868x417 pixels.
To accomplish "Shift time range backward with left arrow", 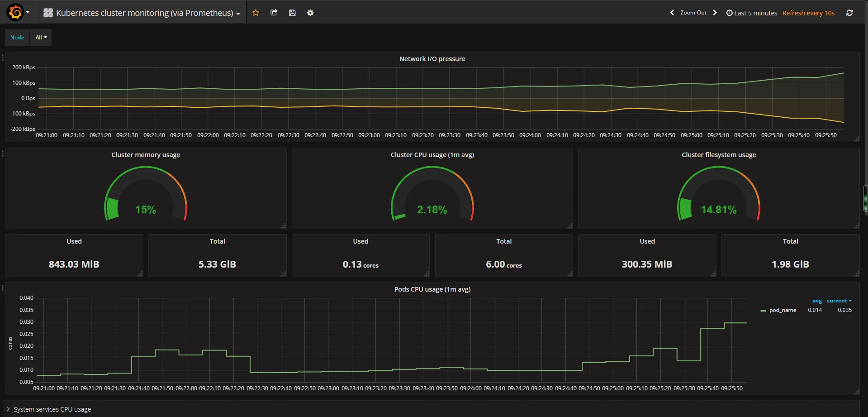I will (x=672, y=13).
